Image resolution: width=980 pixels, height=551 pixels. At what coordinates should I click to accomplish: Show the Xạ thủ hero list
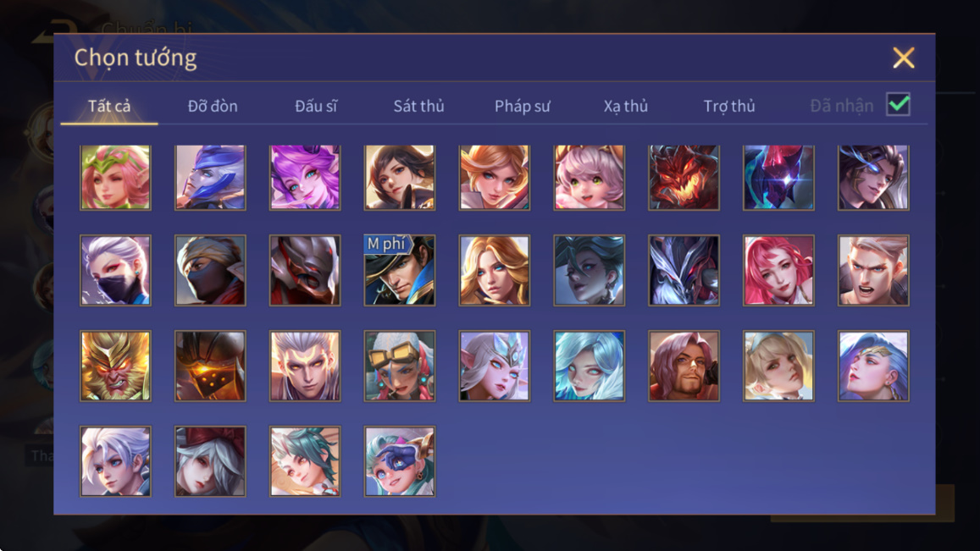(626, 106)
